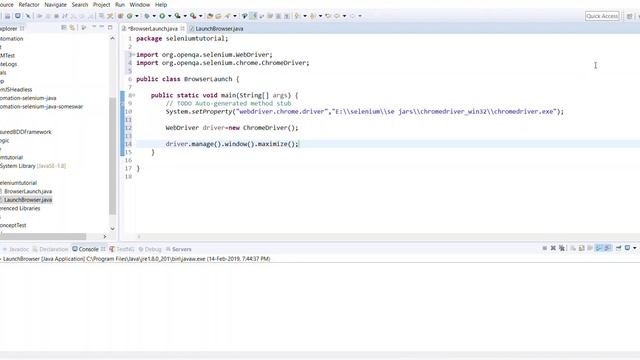The height and width of the screenshot is (360, 640).
Task: Open the Refactor menu
Action: coord(29,4)
